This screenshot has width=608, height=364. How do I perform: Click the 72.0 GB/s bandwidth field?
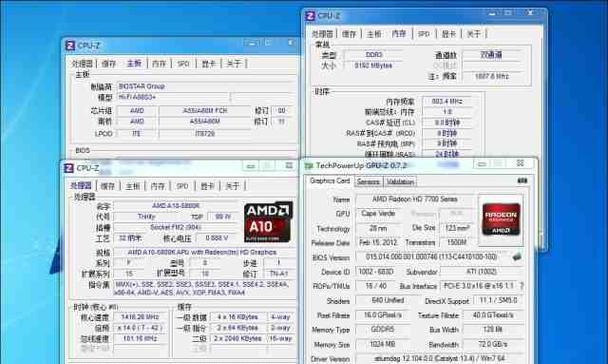click(x=493, y=344)
